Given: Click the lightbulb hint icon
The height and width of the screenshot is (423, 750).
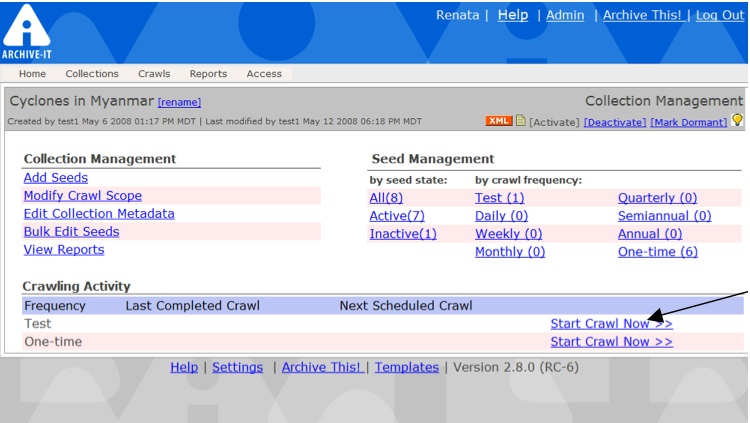Looking at the screenshot, I should click(x=737, y=121).
